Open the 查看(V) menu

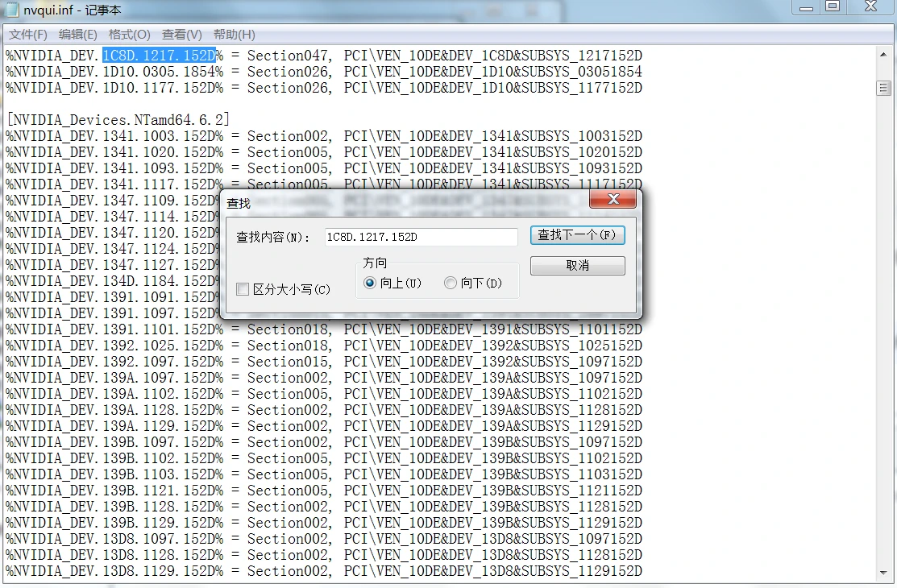click(182, 35)
